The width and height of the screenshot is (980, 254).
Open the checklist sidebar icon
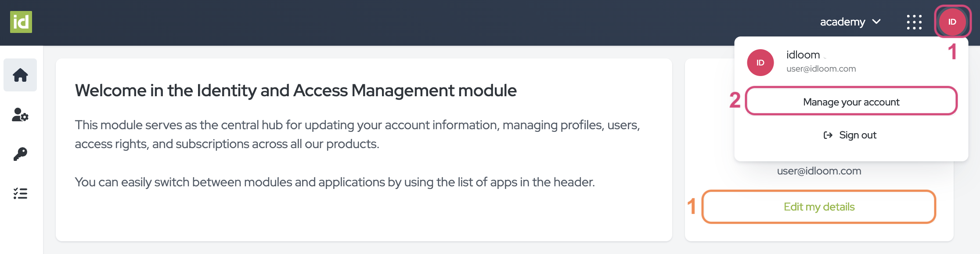(20, 193)
